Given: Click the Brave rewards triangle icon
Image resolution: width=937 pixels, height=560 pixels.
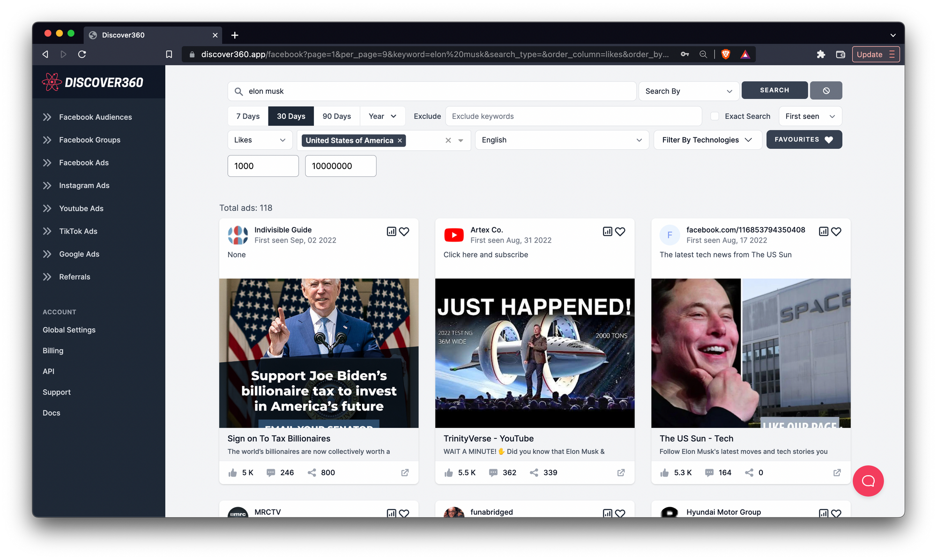Looking at the screenshot, I should [x=745, y=54].
